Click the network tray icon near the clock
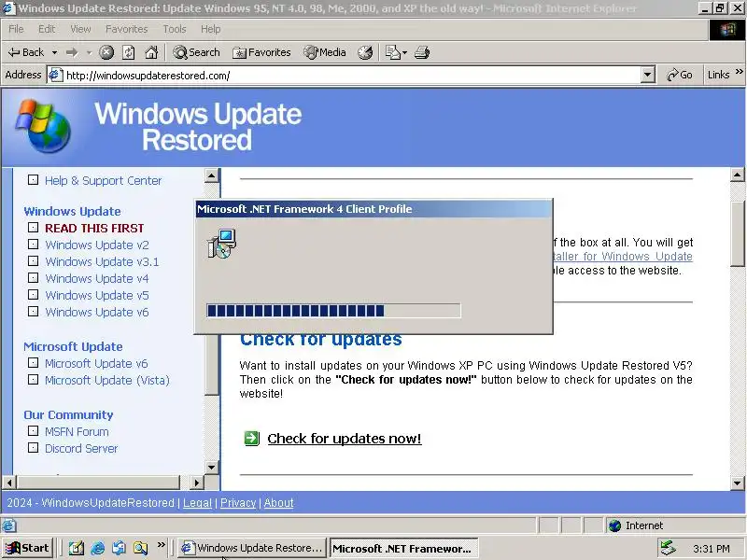 point(668,548)
